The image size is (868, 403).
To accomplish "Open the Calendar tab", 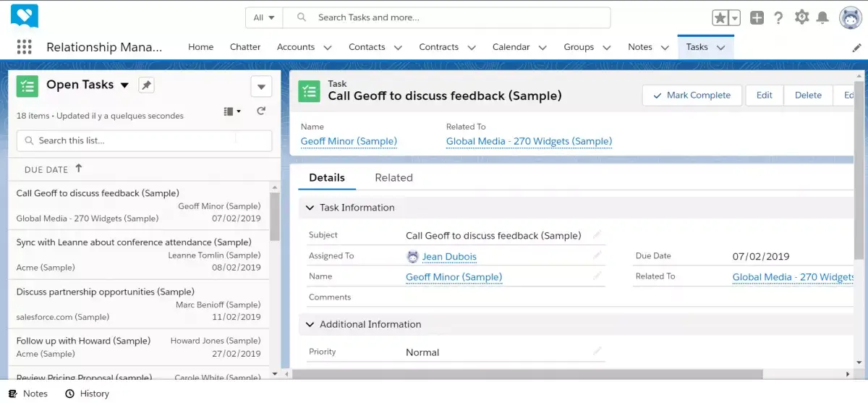I will click(511, 47).
